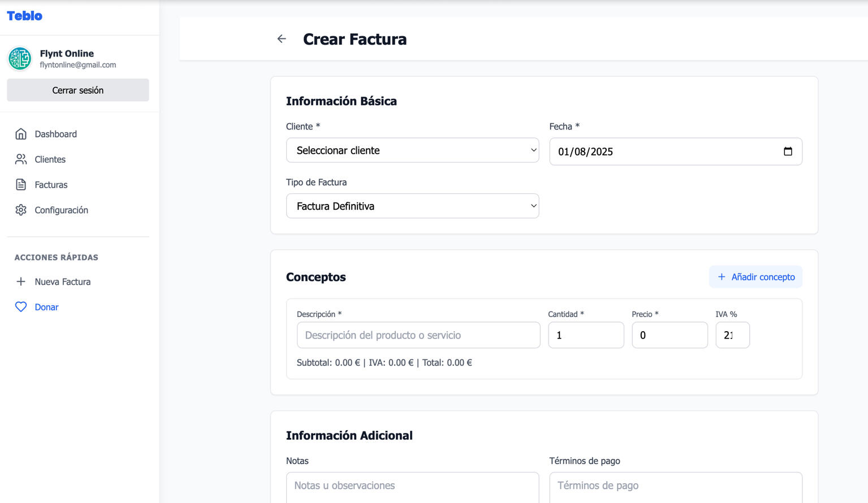The width and height of the screenshot is (868, 503).
Task: Click the Donar heart icon
Action: (x=21, y=307)
